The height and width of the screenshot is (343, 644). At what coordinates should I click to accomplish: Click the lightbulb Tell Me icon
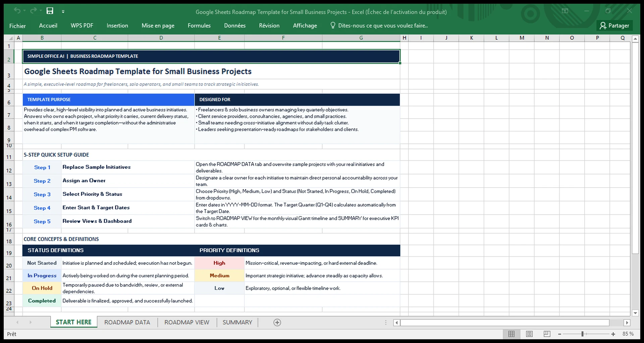pos(333,25)
